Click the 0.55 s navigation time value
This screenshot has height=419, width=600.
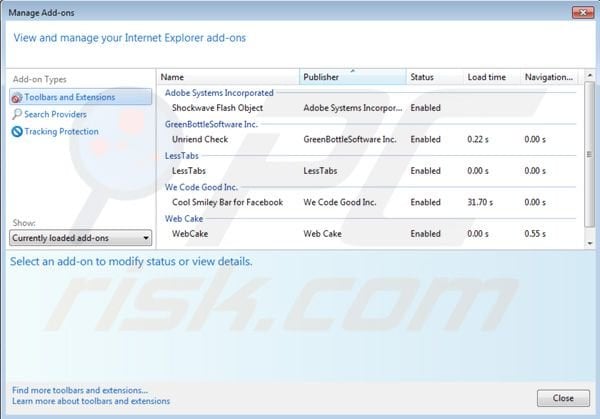(535, 233)
